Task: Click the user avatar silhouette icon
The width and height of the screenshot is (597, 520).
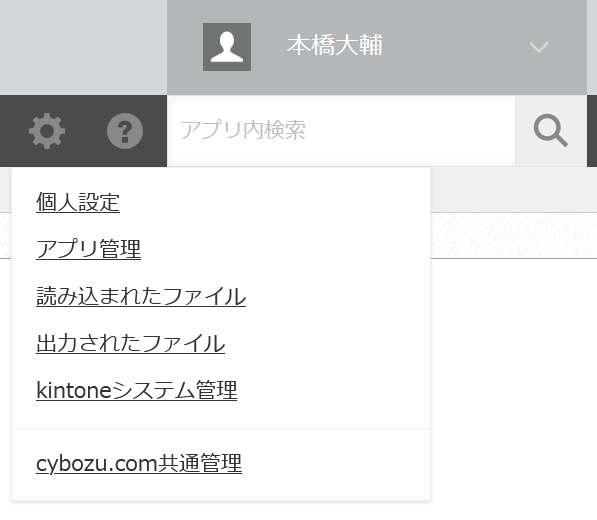Action: [x=227, y=47]
